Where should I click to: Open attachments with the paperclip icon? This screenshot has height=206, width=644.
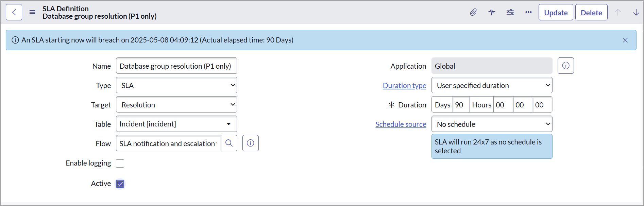pyautogui.click(x=473, y=12)
